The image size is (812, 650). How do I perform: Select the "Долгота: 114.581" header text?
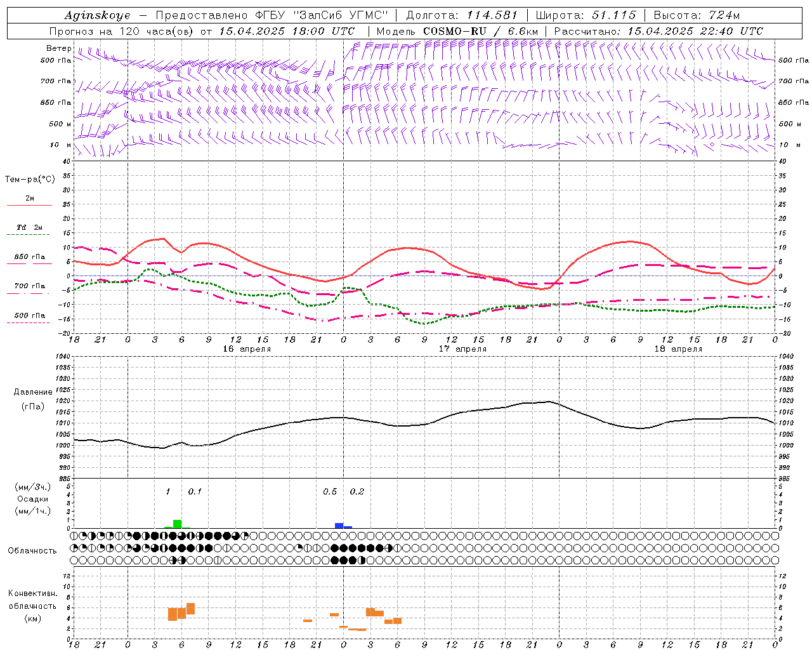[x=462, y=15]
